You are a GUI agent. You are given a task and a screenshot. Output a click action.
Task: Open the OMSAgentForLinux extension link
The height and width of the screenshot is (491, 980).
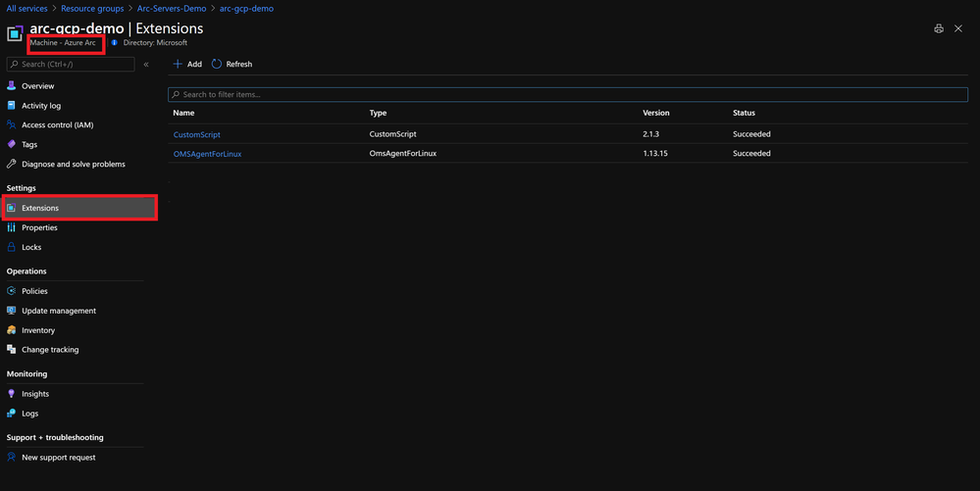[208, 154]
